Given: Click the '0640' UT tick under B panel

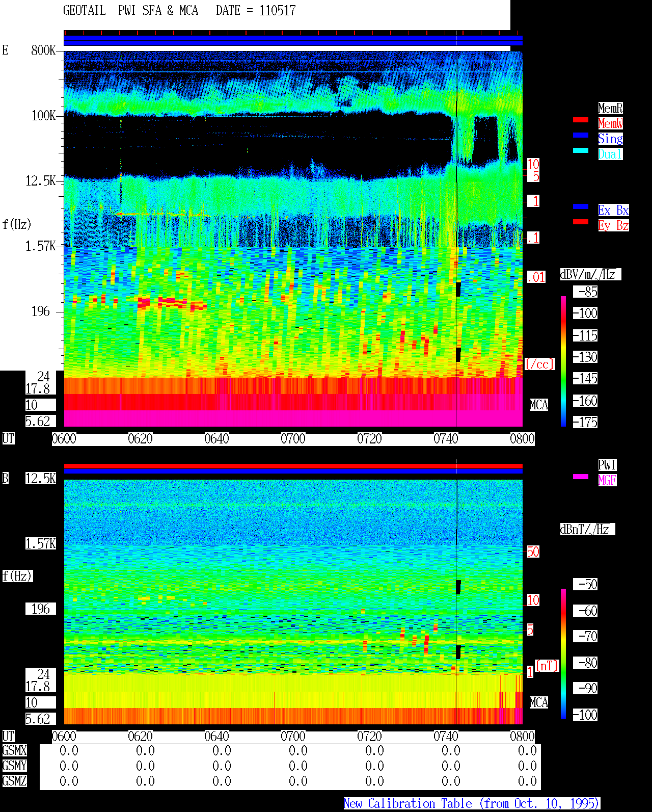Looking at the screenshot, I should [x=216, y=736].
